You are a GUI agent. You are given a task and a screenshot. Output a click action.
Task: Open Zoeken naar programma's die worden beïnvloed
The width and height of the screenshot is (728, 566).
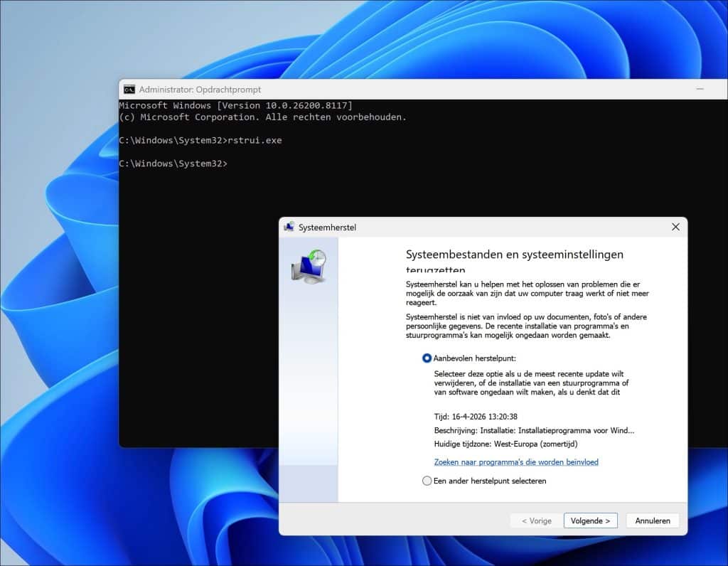(x=516, y=462)
